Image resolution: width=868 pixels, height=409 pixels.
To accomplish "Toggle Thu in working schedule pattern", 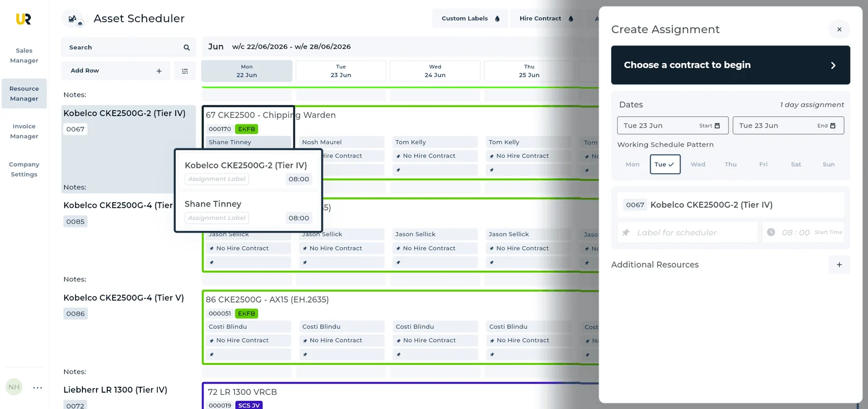I will (x=731, y=165).
